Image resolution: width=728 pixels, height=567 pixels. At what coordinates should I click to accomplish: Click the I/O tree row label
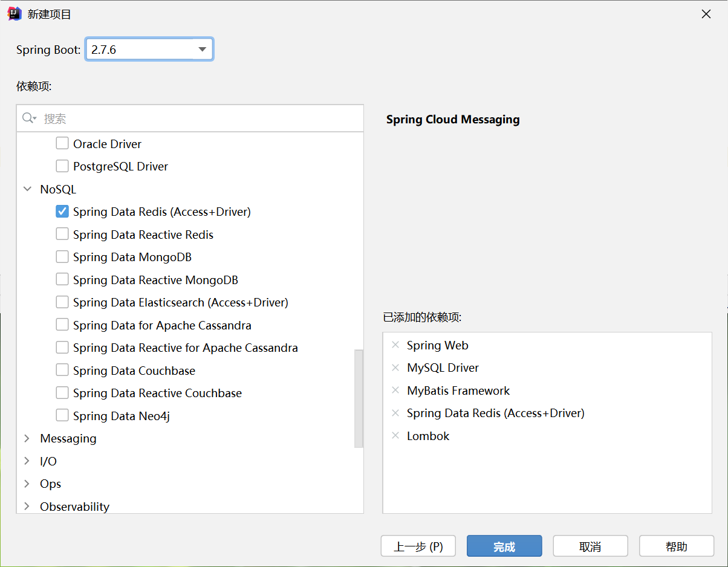click(48, 461)
